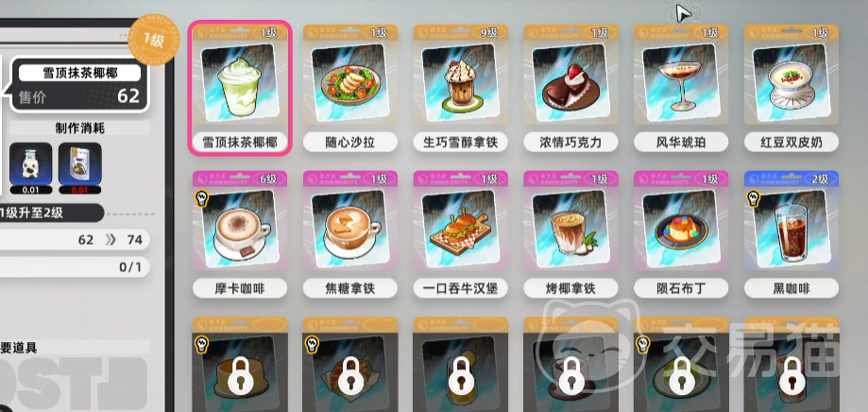Tap the lightbulb hint on 摩卡咖啡 card
The image size is (868, 412).
point(202,198)
